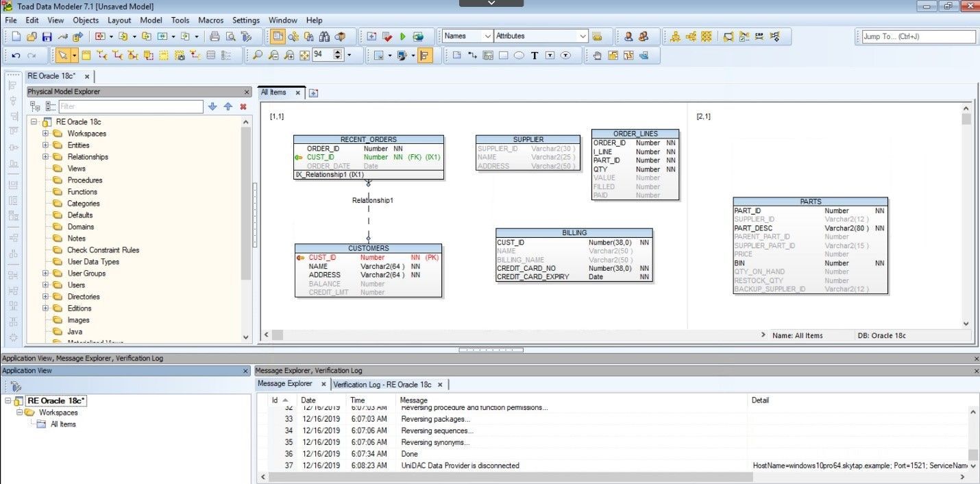Viewport: 980px width, 484px height.
Task: Click the single user icon in toolbar
Action: pyautogui.click(x=628, y=36)
